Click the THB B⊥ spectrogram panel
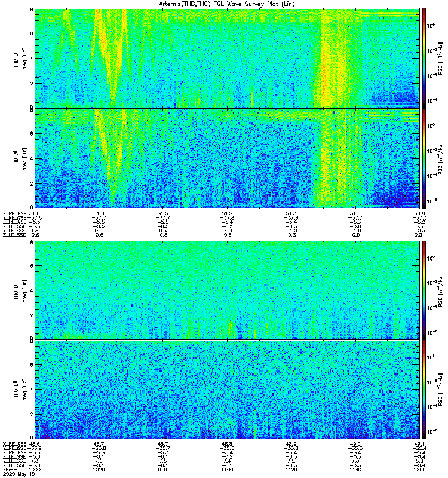The height and width of the screenshot is (478, 448). [228, 58]
